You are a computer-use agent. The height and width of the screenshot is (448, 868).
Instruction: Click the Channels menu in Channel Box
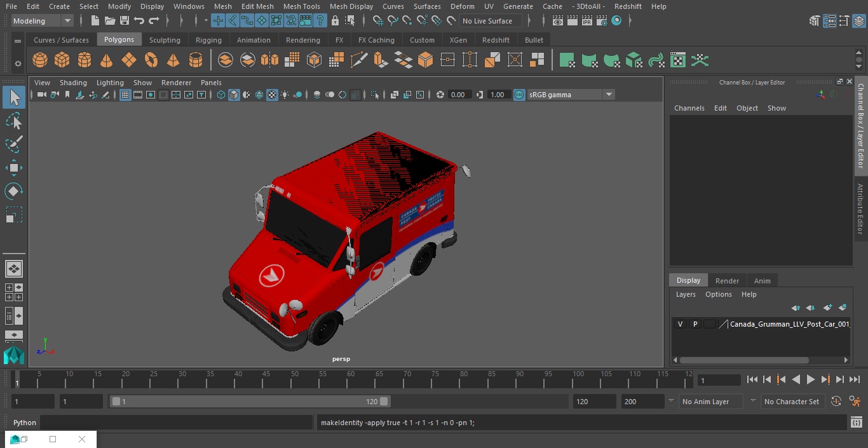pyautogui.click(x=689, y=108)
